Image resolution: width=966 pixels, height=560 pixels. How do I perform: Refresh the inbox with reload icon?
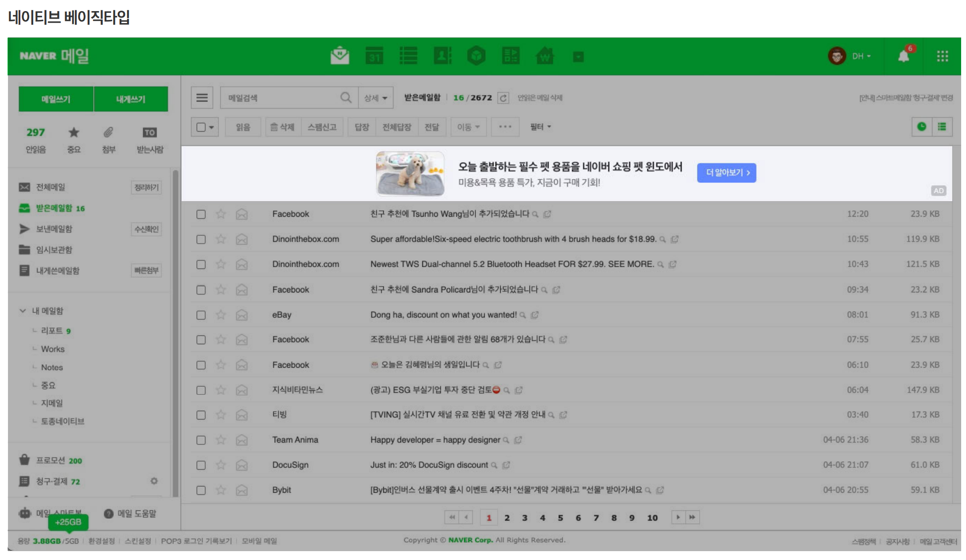click(503, 98)
